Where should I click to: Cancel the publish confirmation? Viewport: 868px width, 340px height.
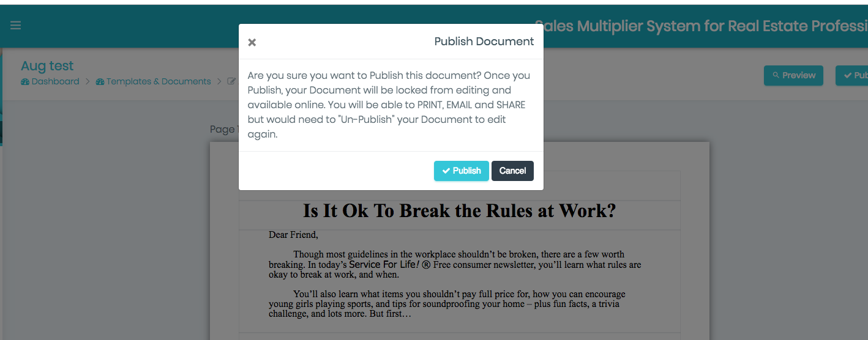tap(512, 171)
